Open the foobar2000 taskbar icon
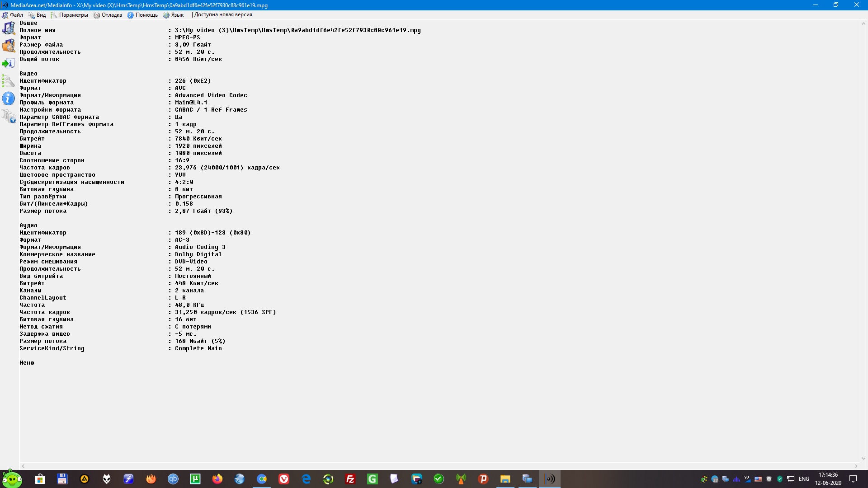This screenshot has width=868, height=488. click(x=107, y=479)
